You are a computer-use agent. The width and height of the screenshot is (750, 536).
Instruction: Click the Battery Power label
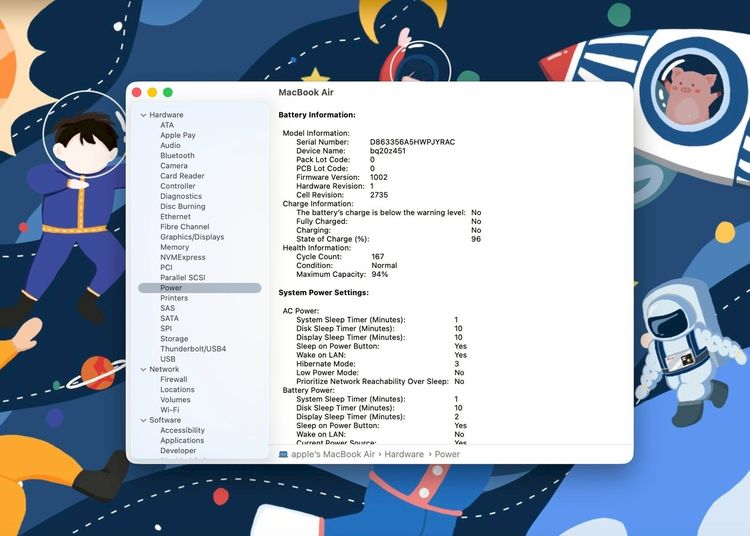pos(309,390)
